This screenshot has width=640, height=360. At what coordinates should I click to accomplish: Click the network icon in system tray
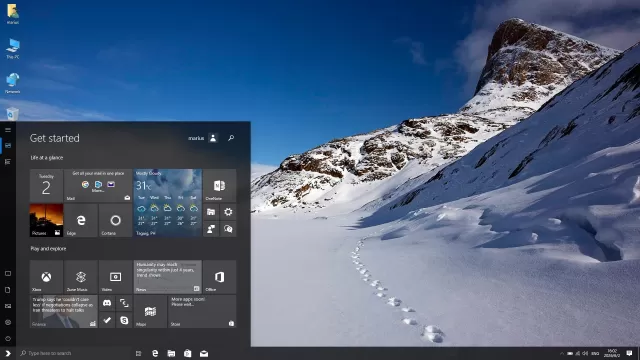coord(578,353)
